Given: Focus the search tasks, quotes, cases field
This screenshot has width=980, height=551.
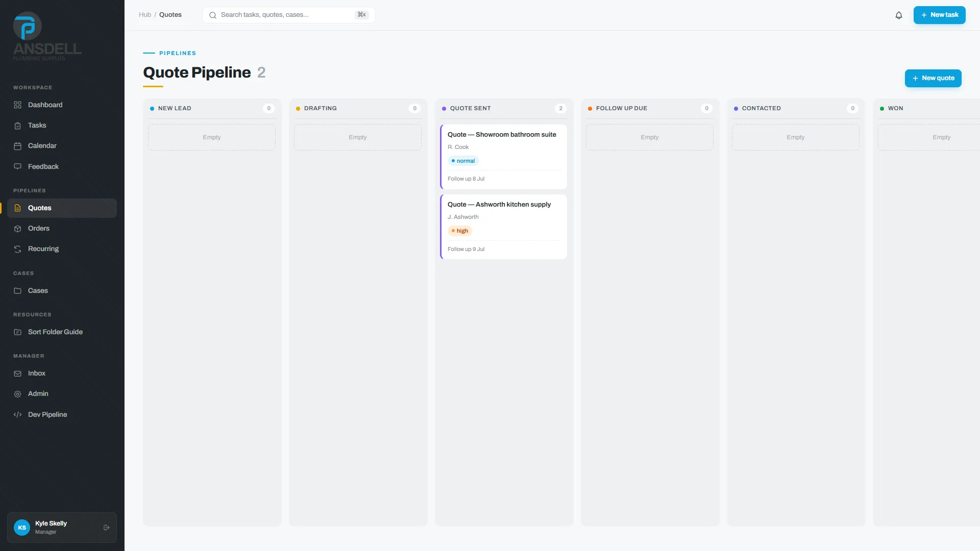Looking at the screenshot, I should (x=289, y=15).
